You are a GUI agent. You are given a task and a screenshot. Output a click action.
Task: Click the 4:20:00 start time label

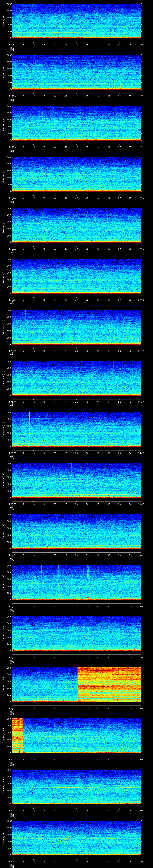(x=12, y=351)
